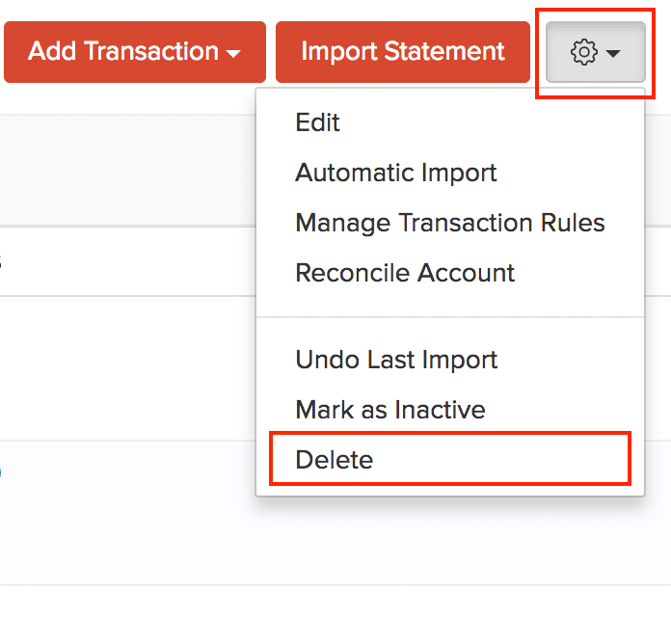The image size is (671, 644).
Task: Select Automatic Import menu option
Action: [x=396, y=173]
